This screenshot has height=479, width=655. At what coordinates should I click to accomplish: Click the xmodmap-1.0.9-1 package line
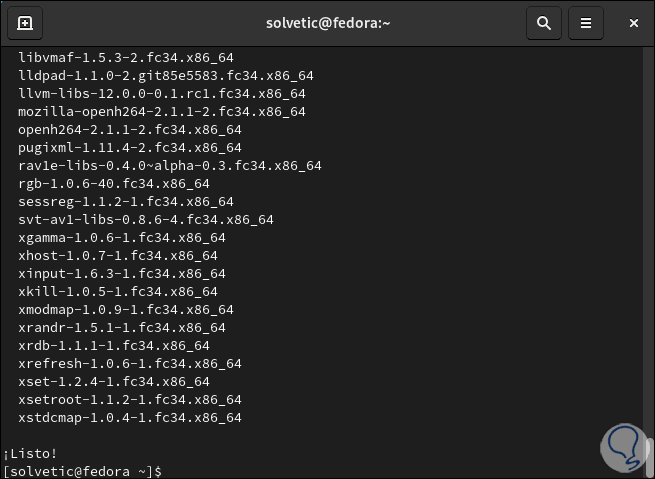(x=125, y=309)
